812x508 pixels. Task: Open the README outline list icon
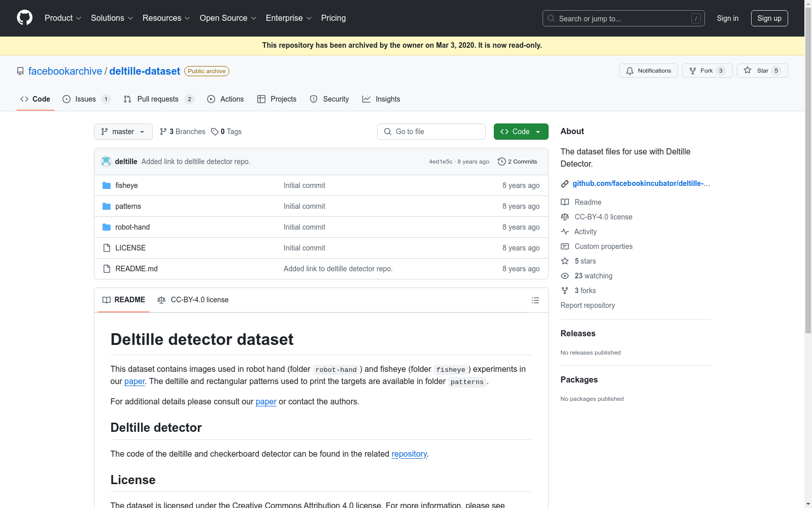(x=535, y=300)
